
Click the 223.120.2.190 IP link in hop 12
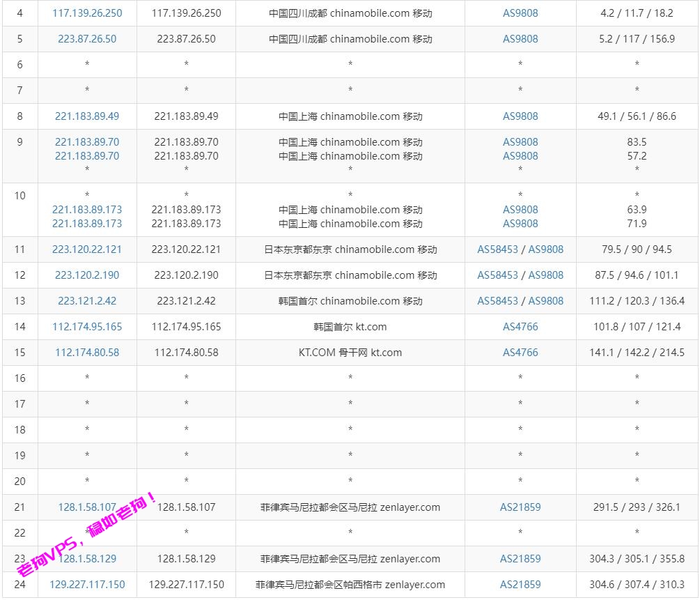(87, 275)
